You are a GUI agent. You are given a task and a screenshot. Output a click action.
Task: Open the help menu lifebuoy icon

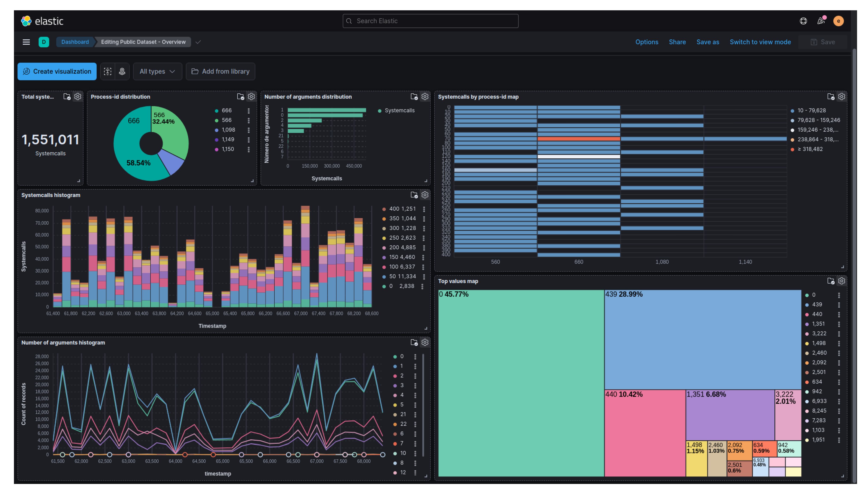tap(803, 21)
